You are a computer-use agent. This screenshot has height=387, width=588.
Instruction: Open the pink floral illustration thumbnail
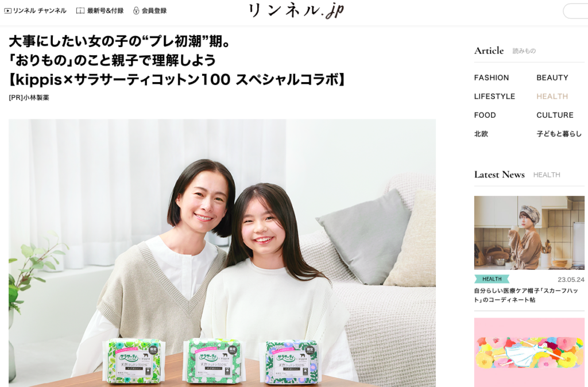click(x=529, y=353)
